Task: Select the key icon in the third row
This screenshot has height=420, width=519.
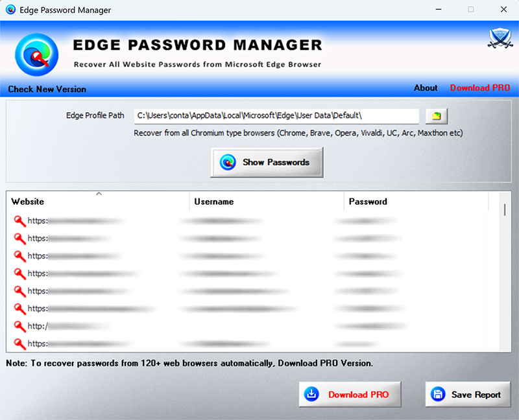Action: coord(19,256)
